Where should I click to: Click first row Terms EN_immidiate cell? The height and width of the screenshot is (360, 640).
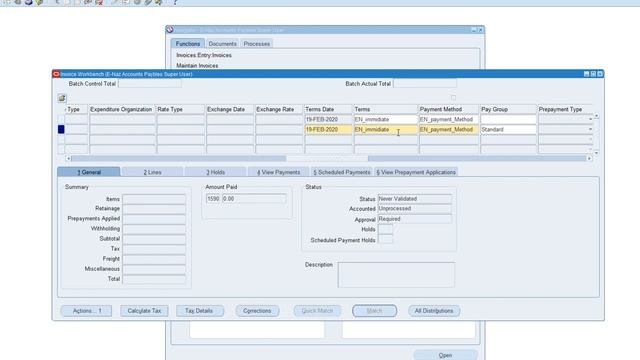click(386, 119)
